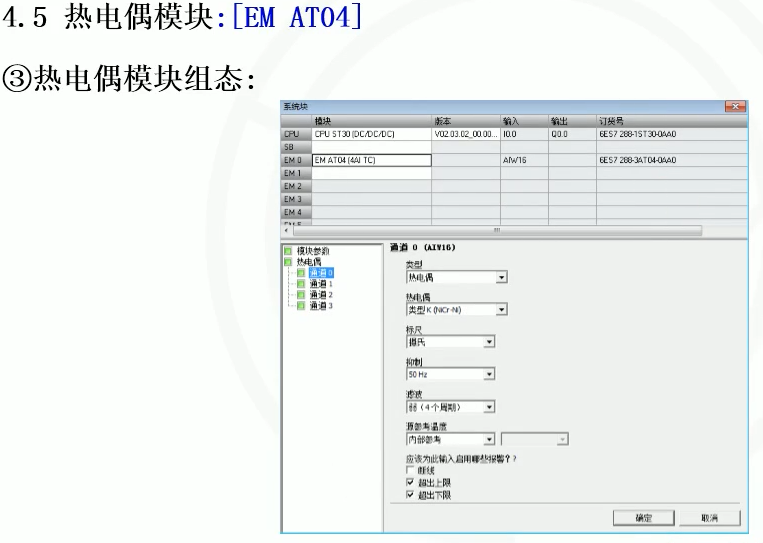The image size is (763, 543).
Task: Click green icon beside 热电偶 tree node
Action: tap(288, 262)
